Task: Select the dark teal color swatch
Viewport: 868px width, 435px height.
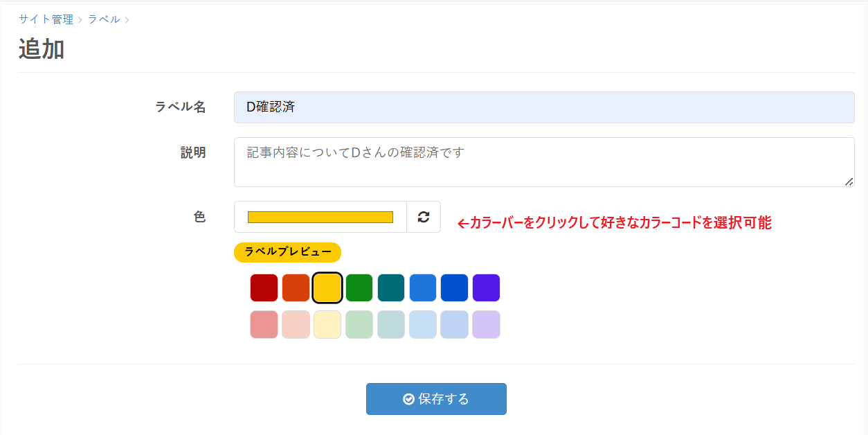Action: tap(391, 288)
